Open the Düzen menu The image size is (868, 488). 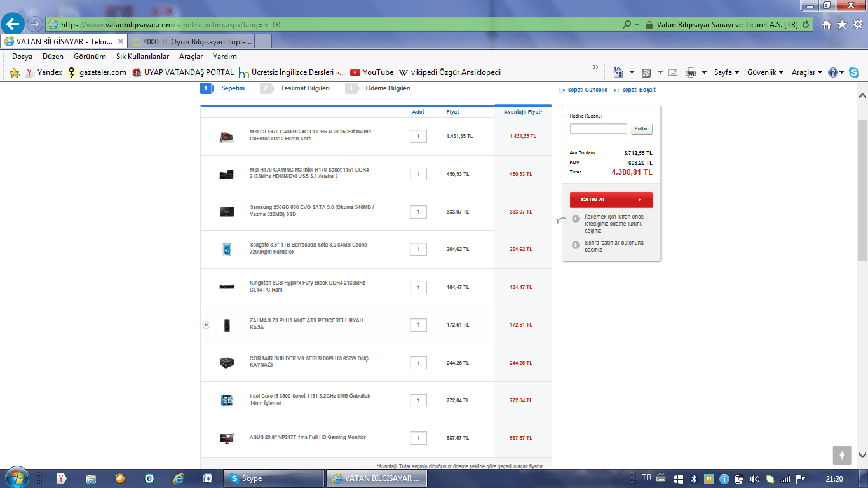(x=53, y=57)
